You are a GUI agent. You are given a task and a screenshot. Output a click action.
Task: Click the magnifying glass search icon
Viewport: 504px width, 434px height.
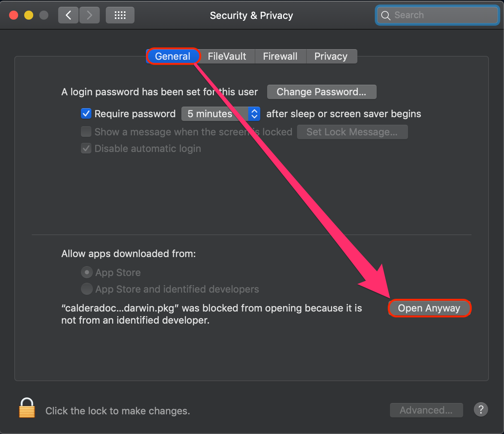pyautogui.click(x=385, y=15)
